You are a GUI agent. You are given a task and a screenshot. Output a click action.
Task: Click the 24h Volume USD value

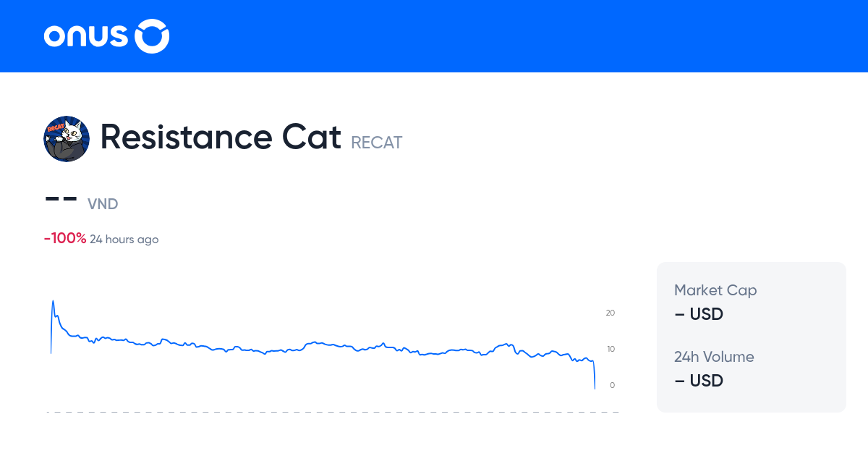pos(698,380)
